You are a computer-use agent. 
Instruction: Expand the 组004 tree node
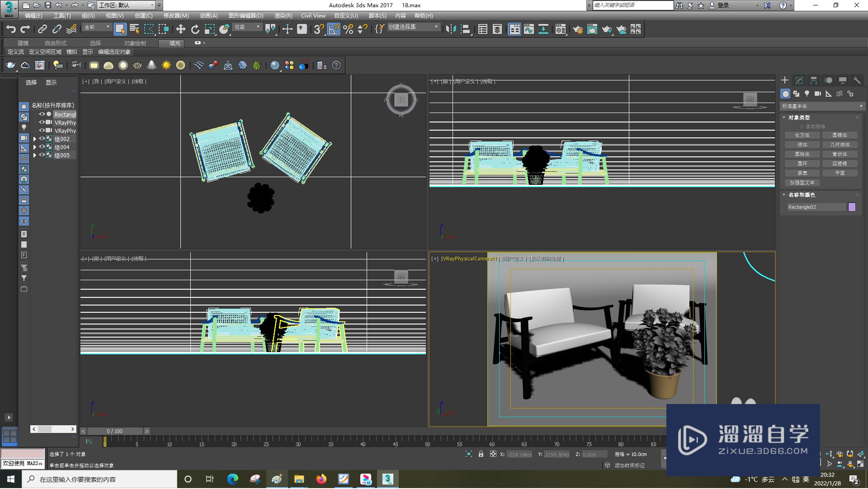(x=35, y=147)
